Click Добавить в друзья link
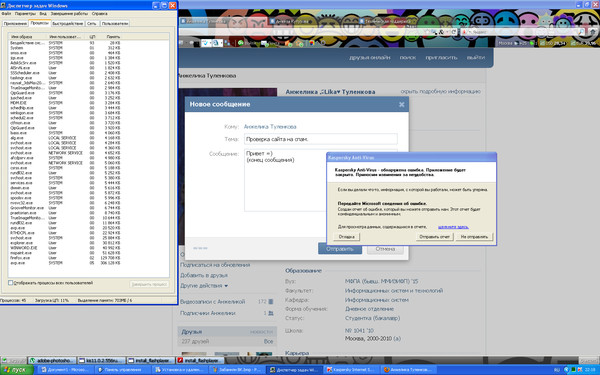The width and height of the screenshot is (600, 375). tap(204, 275)
